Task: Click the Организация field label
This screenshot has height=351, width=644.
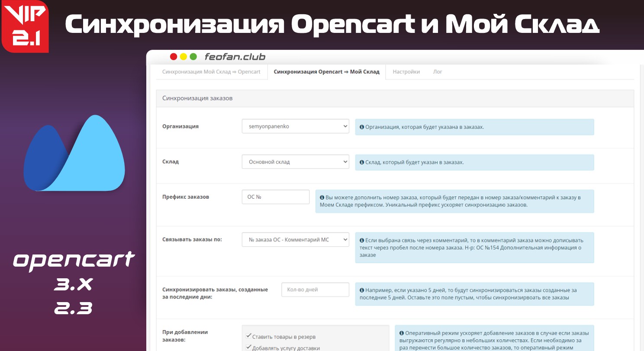Action: 180,126
